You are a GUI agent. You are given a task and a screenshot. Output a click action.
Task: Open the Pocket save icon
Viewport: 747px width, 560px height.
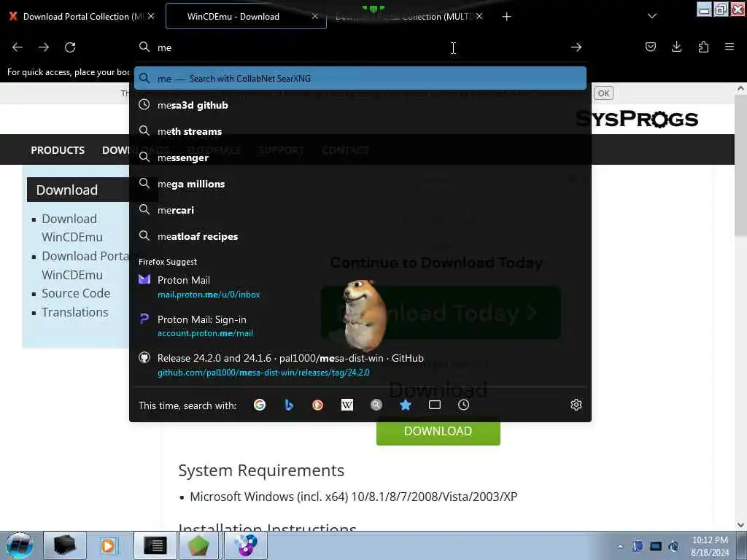click(650, 47)
